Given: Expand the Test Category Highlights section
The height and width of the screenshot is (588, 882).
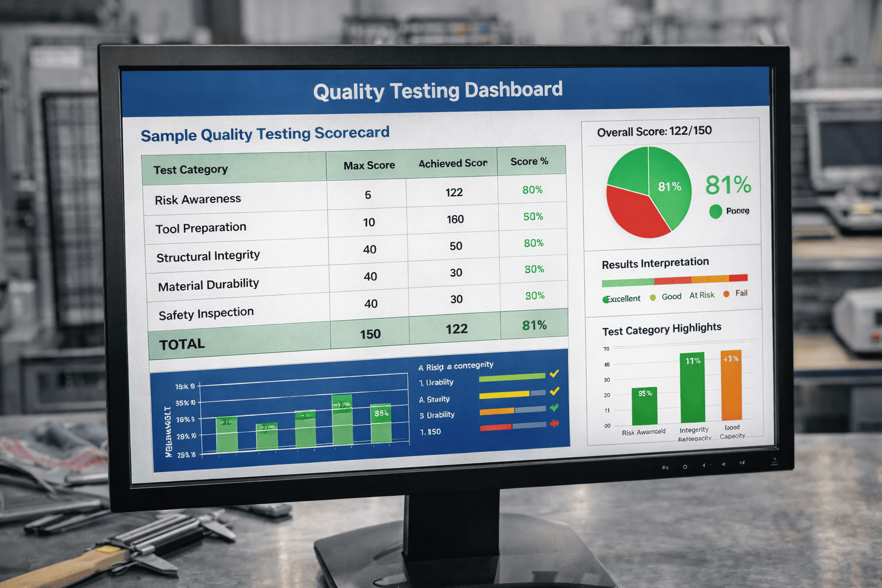Looking at the screenshot, I should tap(661, 327).
